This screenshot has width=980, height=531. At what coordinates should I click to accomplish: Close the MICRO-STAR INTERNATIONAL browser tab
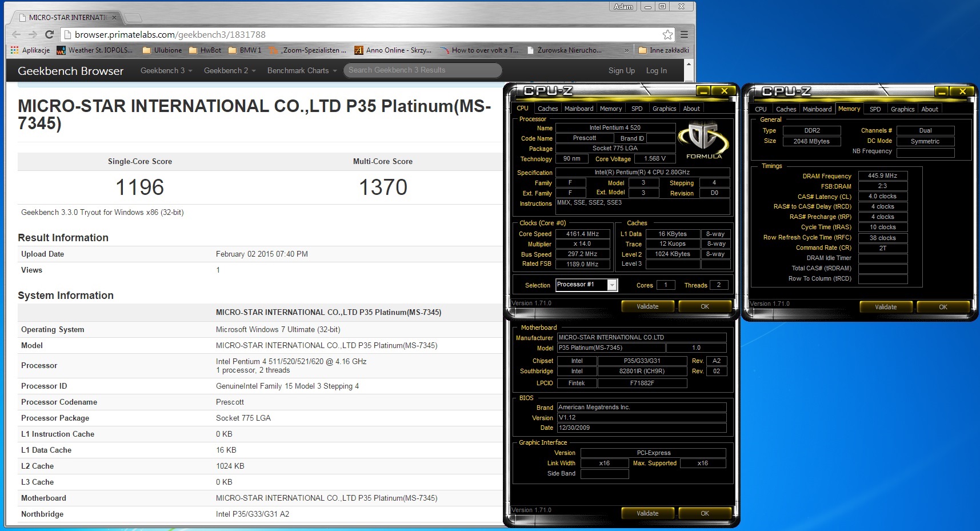coord(114,18)
